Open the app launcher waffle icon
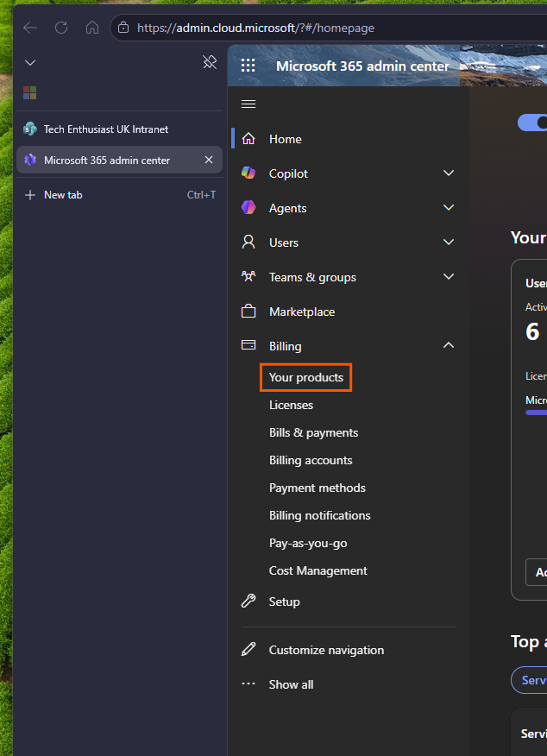Screen dimensions: 547x756 click(248, 66)
